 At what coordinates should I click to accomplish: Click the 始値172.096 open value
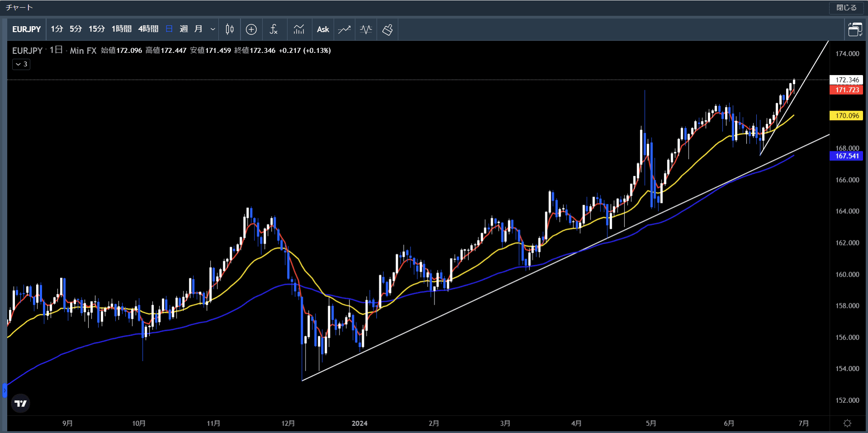121,51
